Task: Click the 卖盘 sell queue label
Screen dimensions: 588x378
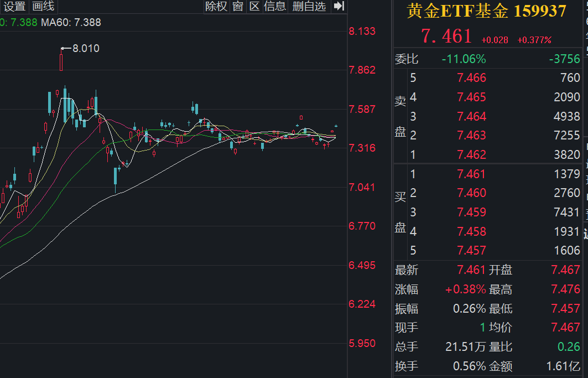Action: coord(400,116)
